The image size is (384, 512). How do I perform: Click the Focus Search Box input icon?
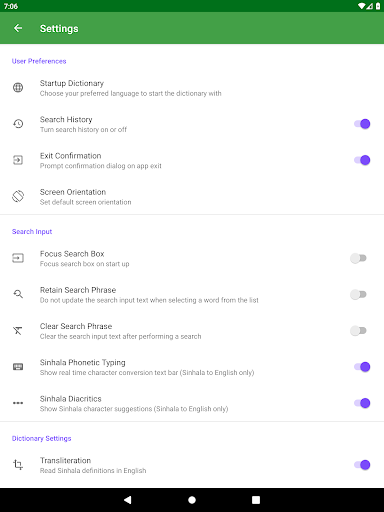(x=18, y=258)
